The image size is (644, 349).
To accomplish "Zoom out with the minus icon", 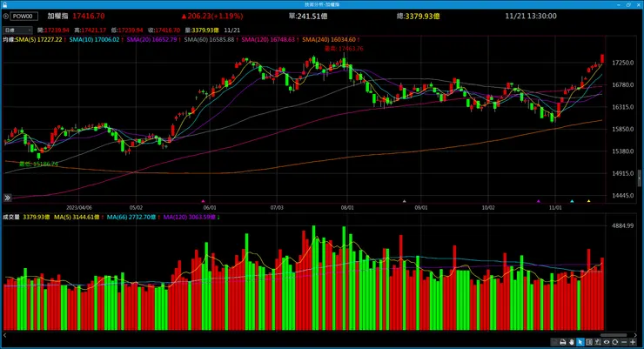I will 624,342.
